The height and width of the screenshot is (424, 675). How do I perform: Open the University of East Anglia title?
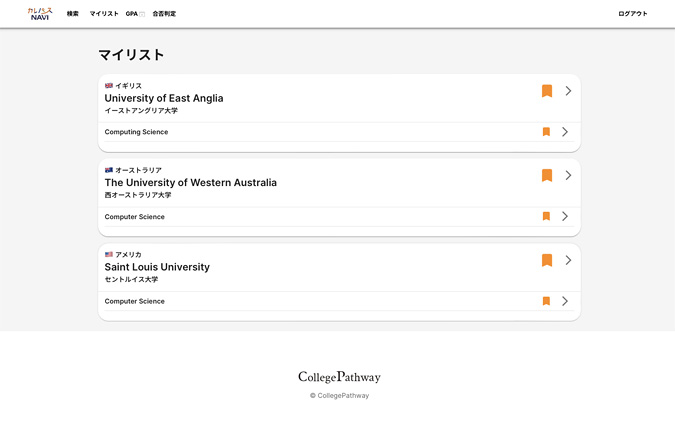click(164, 98)
